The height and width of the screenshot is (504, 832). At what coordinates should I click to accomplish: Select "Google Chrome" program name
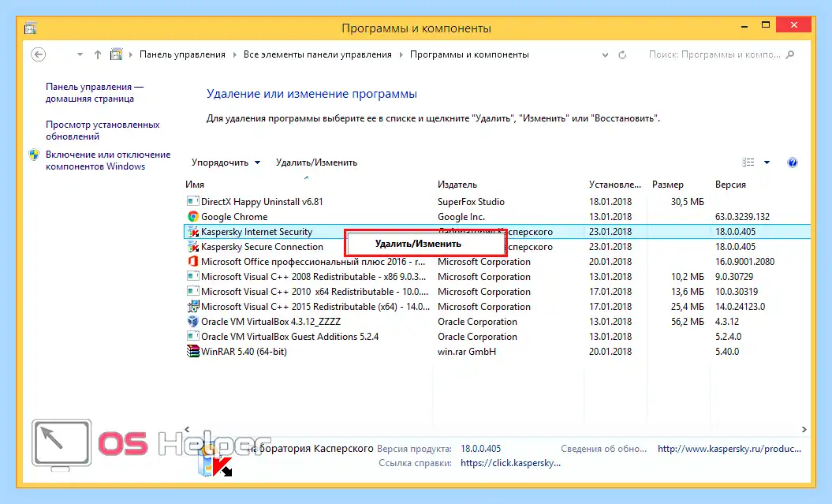(234, 216)
